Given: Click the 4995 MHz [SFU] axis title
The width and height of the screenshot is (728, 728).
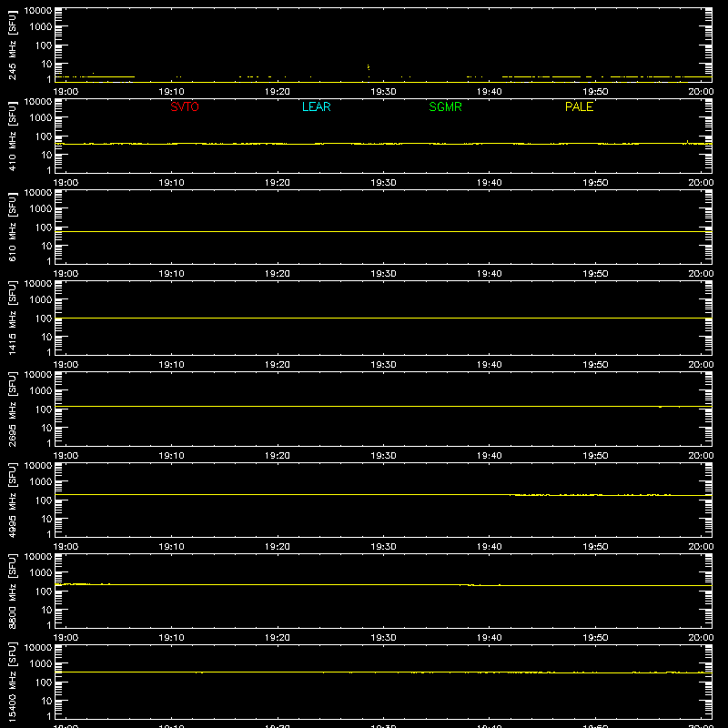Looking at the screenshot, I should click(12, 500).
